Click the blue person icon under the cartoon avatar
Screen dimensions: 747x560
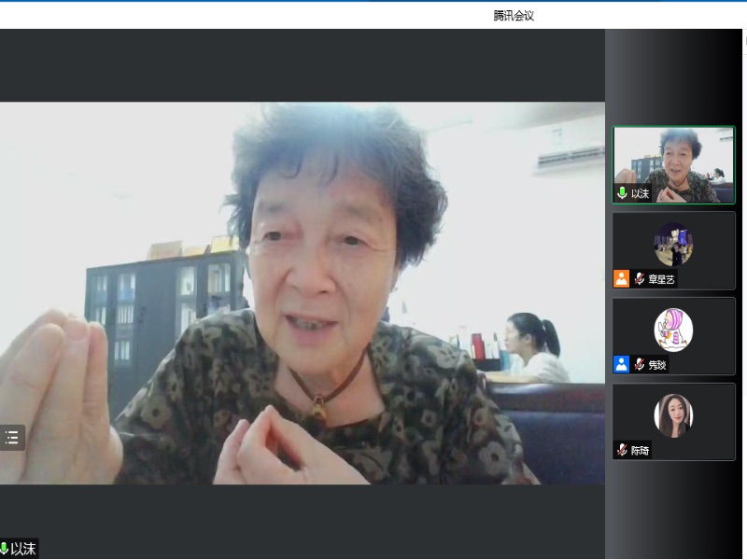pos(621,365)
